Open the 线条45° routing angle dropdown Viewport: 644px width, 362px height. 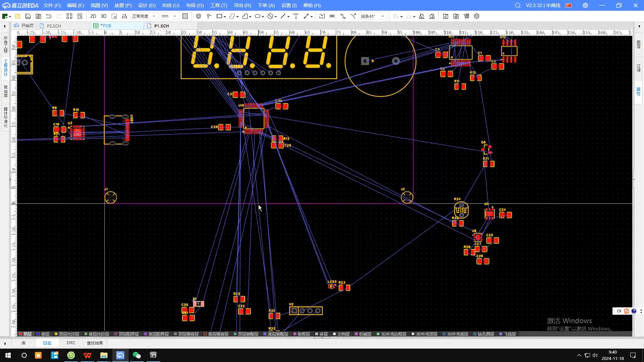pyautogui.click(x=373, y=16)
